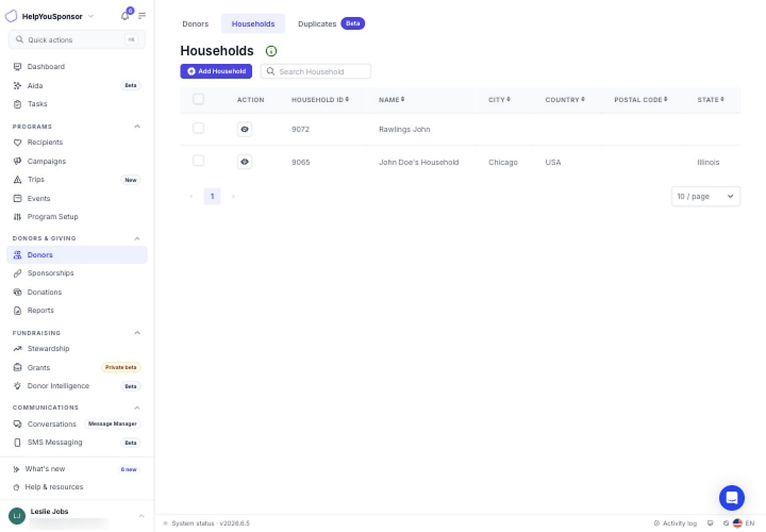Switch to the Duplicates tab

[x=331, y=24]
